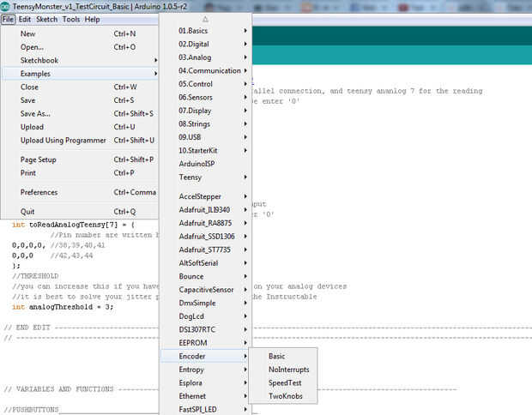Image resolution: width=532 pixels, height=415 pixels.
Task: Expand the AccelStepper library examples
Action: pyautogui.click(x=205, y=196)
